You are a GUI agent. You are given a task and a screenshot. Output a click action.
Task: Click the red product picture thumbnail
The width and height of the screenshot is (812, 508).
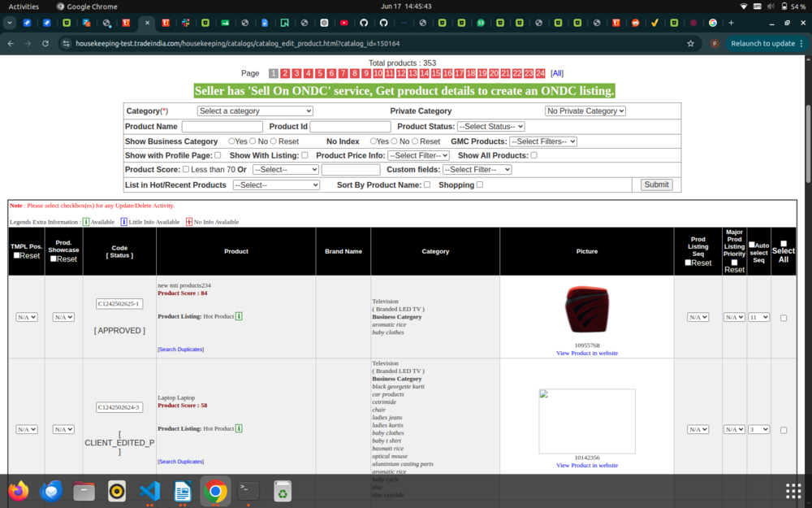(587, 310)
